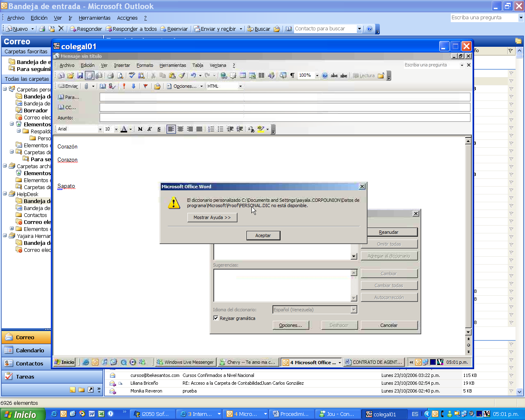525x420 pixels.
Task: Collapse the Yajaira Hernandez folder tree node
Action: pyautogui.click(x=5, y=236)
